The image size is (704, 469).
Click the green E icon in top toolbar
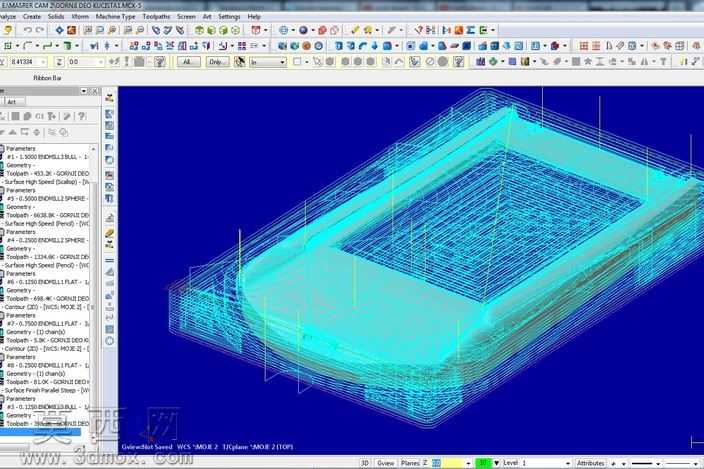tap(483, 30)
